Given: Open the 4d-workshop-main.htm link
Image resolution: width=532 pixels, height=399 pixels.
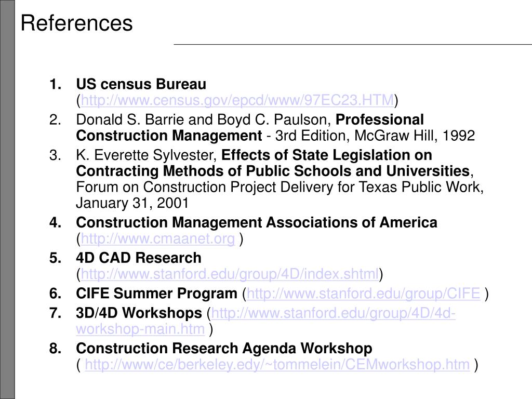Looking at the screenshot, I should pyautogui.click(x=265, y=321).
